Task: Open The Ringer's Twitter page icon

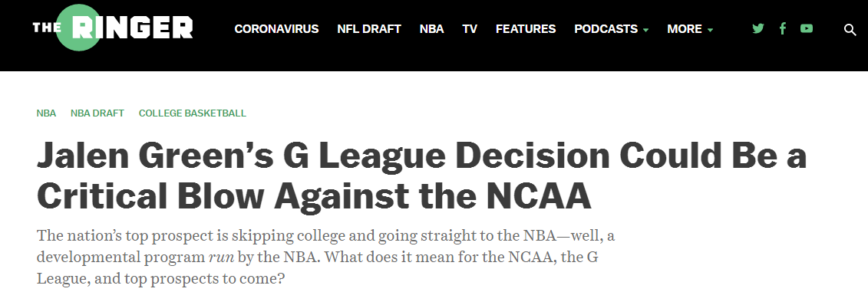Action: (757, 29)
